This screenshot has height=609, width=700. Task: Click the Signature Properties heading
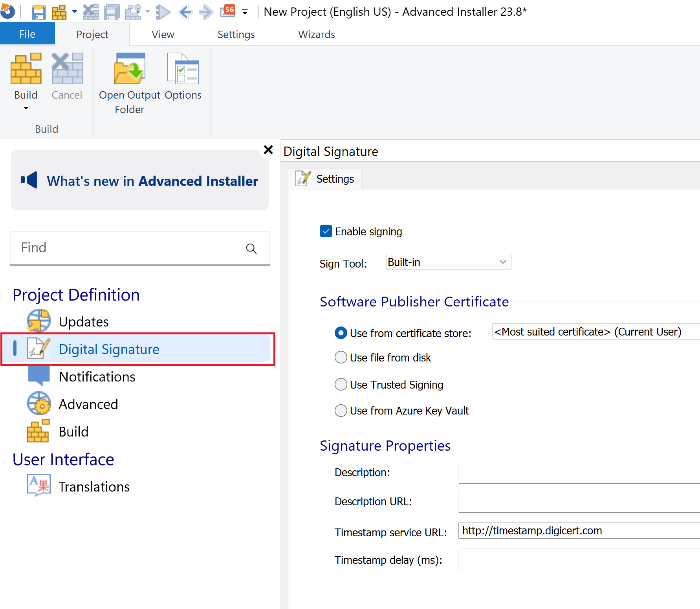385,446
